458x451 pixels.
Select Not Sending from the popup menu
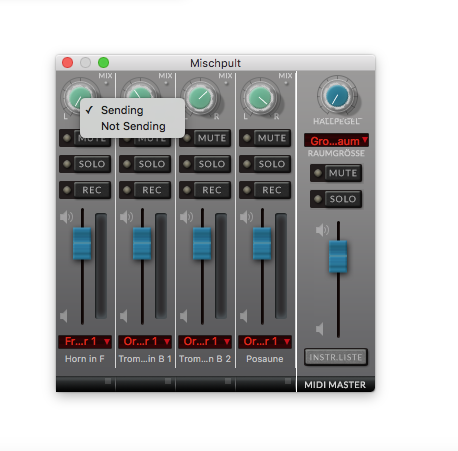pyautogui.click(x=133, y=126)
